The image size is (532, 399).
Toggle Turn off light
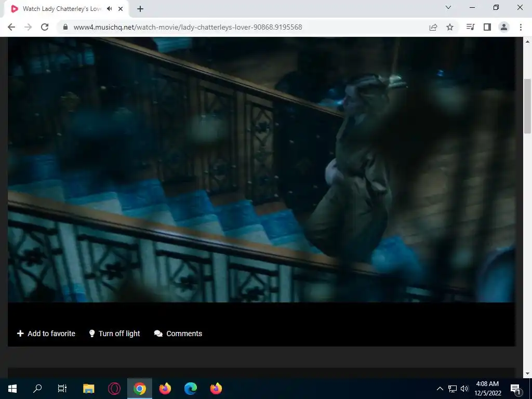114,334
